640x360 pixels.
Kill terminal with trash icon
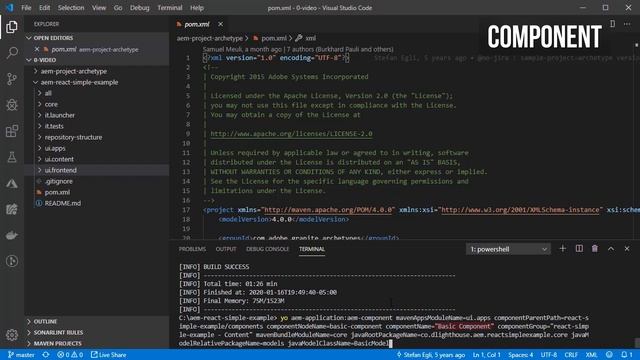pos(595,249)
